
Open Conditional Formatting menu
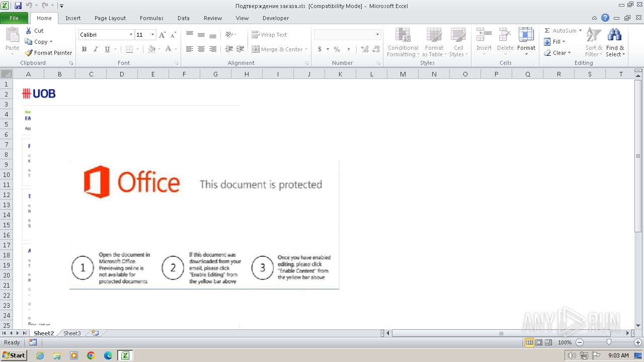403,42
